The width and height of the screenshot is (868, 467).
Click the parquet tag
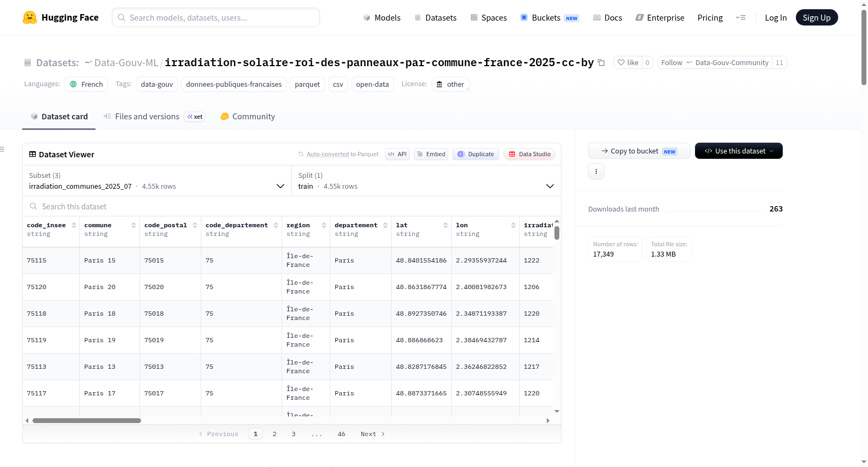tap(307, 84)
